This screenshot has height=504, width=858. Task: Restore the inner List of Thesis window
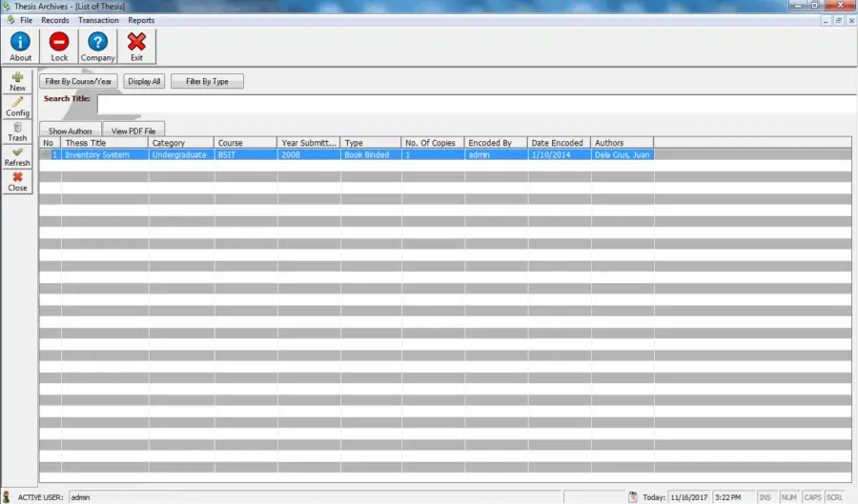(x=838, y=20)
